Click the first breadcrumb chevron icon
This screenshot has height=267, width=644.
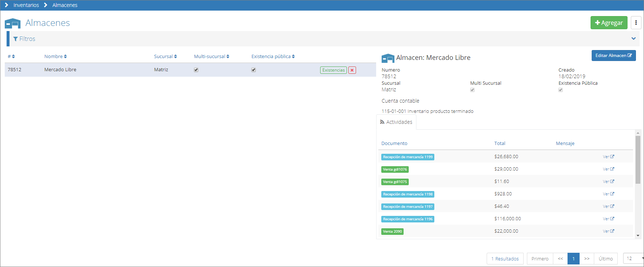[6, 5]
